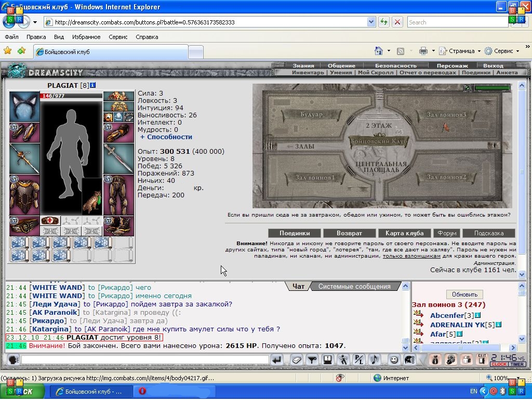
Task: Open the Справка menu
Action: pyautogui.click(x=147, y=37)
